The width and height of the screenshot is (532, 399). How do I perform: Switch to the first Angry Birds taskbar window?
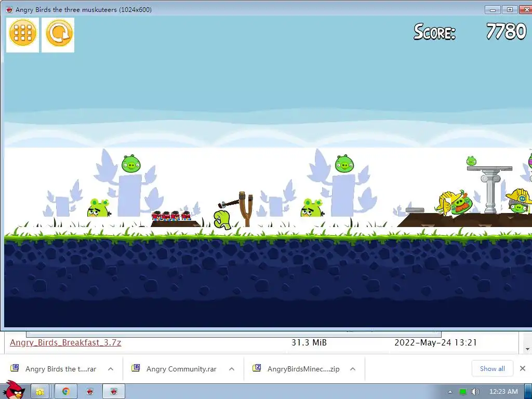pyautogui.click(x=89, y=392)
